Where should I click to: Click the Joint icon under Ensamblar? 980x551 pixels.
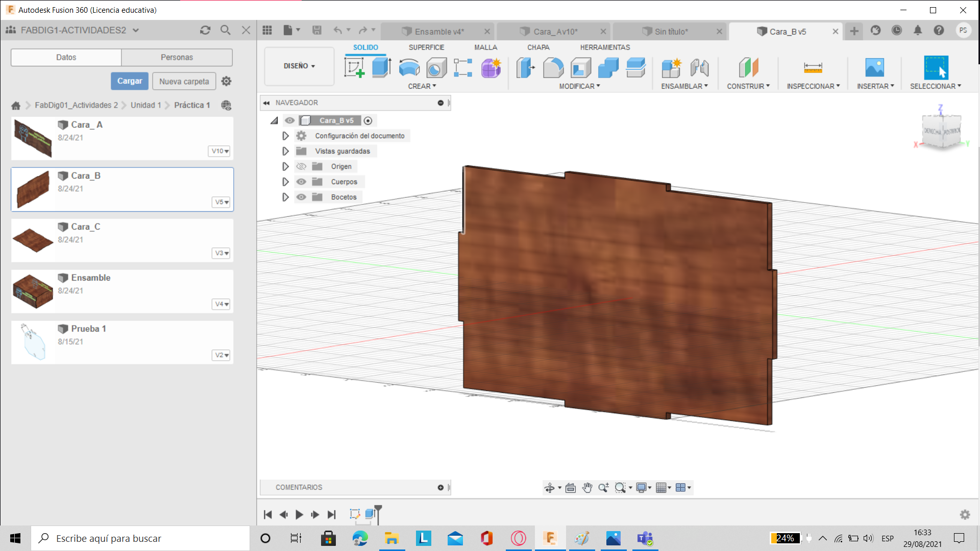[699, 67]
